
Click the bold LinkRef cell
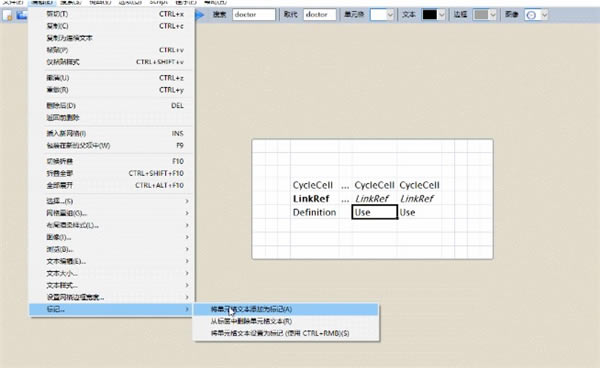tap(311, 199)
